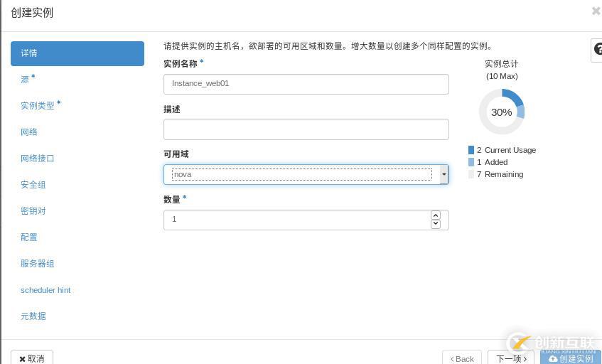Click the Added legend swatch

(471, 162)
